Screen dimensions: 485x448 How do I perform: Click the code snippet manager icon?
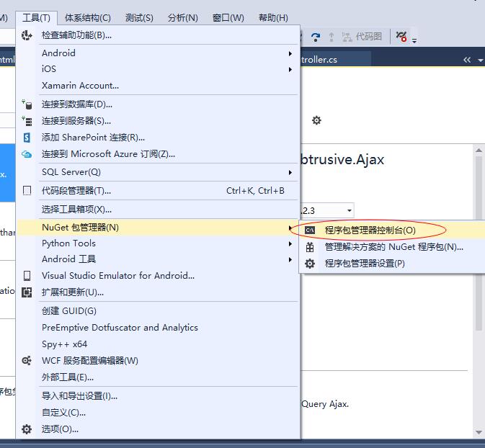pyautogui.click(x=27, y=191)
